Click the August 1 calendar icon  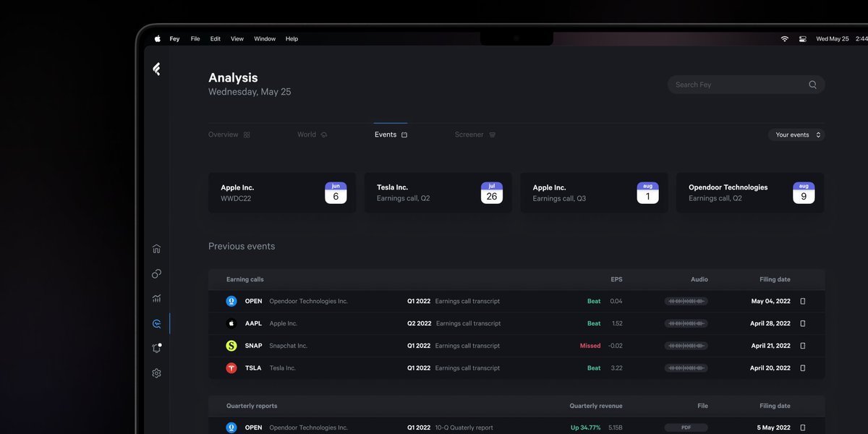point(647,192)
